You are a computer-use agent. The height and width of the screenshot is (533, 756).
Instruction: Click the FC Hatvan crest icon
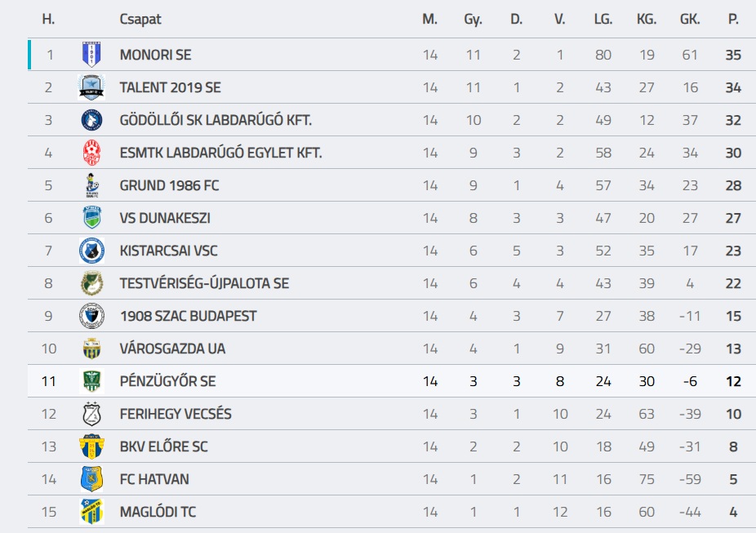click(91, 479)
